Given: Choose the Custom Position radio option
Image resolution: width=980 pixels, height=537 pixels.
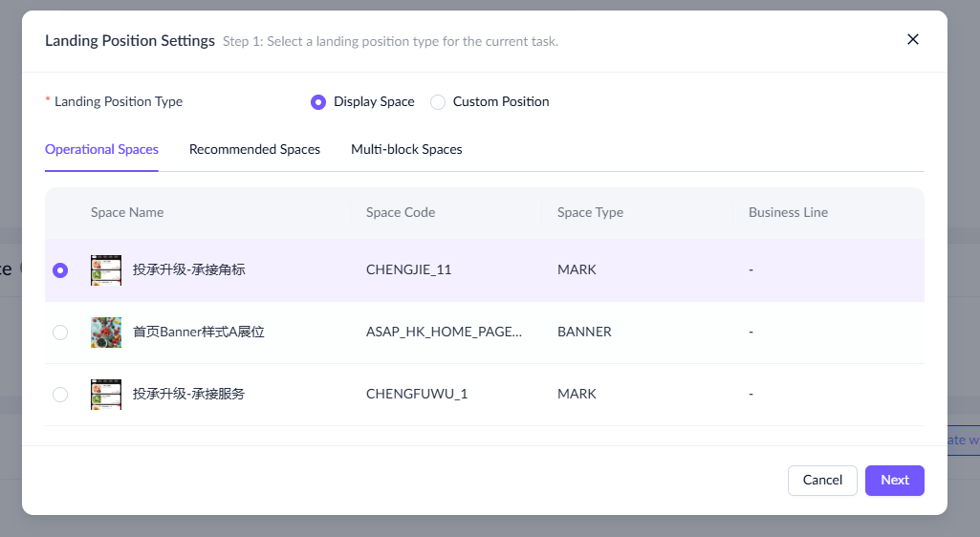Looking at the screenshot, I should click(x=438, y=102).
